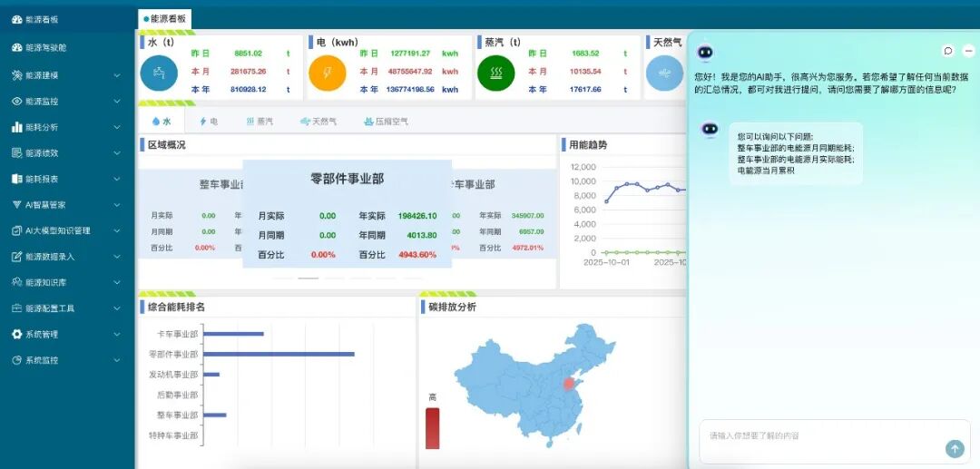Expand the 能耗分析 chevron
The width and height of the screenshot is (980, 469).
[117, 127]
